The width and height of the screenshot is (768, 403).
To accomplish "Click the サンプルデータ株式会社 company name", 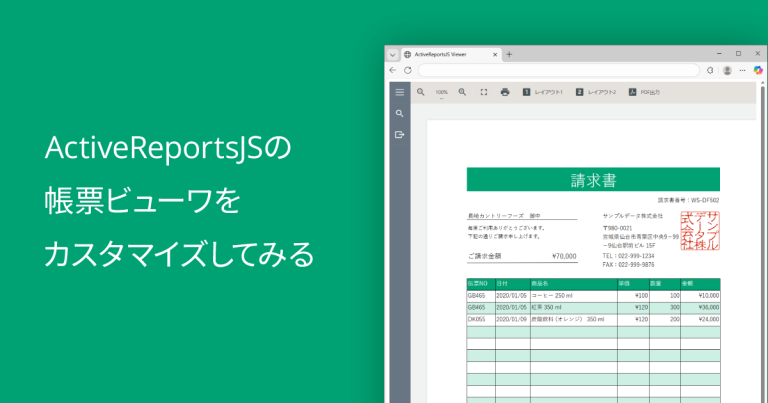I will (x=633, y=215).
